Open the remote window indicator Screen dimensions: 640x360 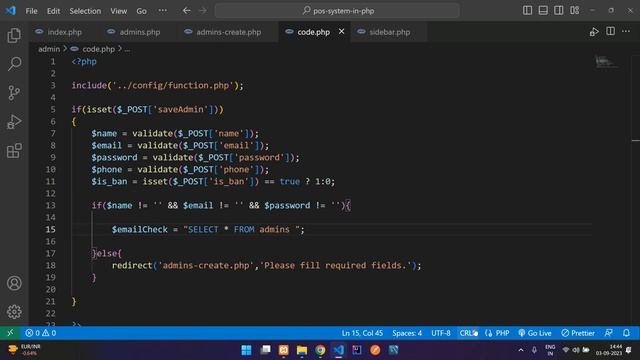[x=10, y=333]
